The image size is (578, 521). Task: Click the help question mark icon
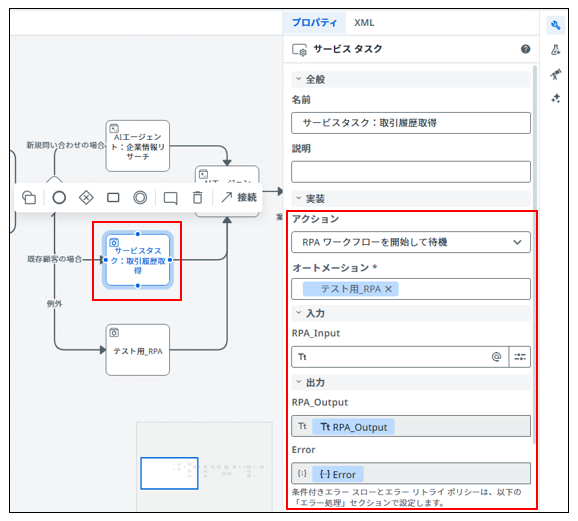pos(525,49)
